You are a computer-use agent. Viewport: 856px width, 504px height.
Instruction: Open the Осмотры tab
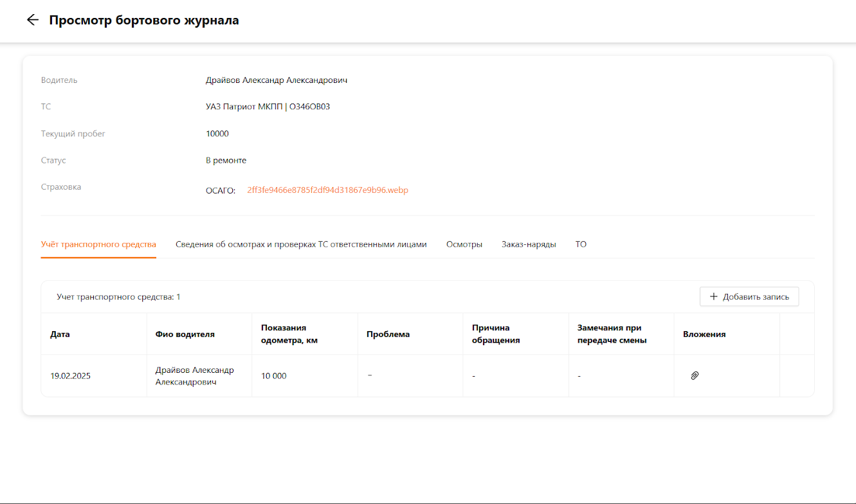click(464, 244)
